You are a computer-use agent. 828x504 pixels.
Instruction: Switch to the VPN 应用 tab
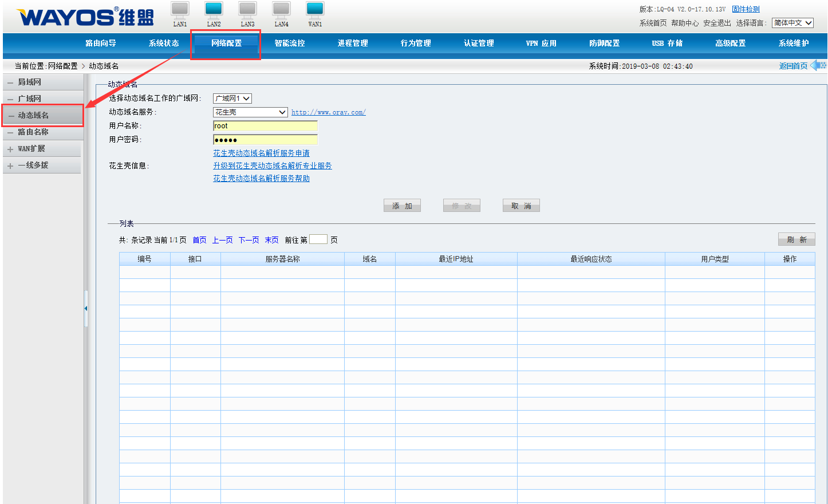coord(541,44)
